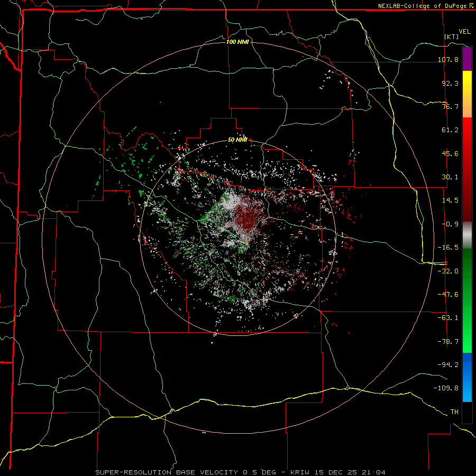476x476 pixels.
Task: Click the -78.7 value on velocity scale
Action: click(448, 341)
